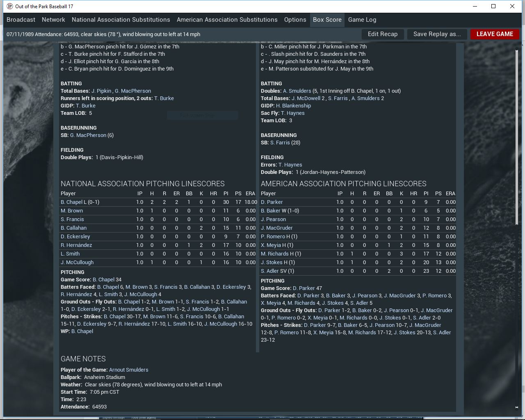This screenshot has height=420, width=525.
Task: Open B. Chapel in the National Game Score line
Action: [103, 280]
